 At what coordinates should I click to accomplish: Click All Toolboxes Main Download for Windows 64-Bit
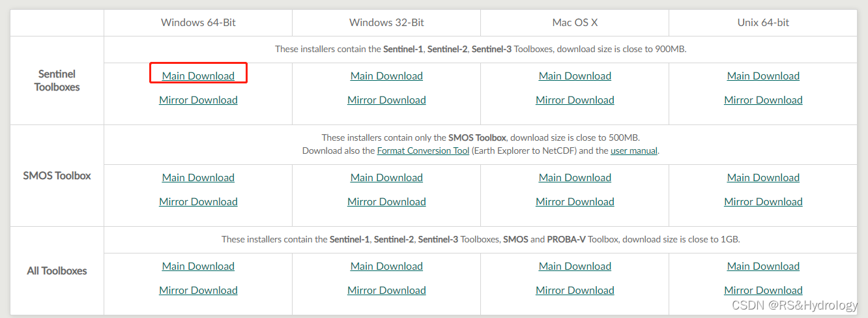pos(198,266)
